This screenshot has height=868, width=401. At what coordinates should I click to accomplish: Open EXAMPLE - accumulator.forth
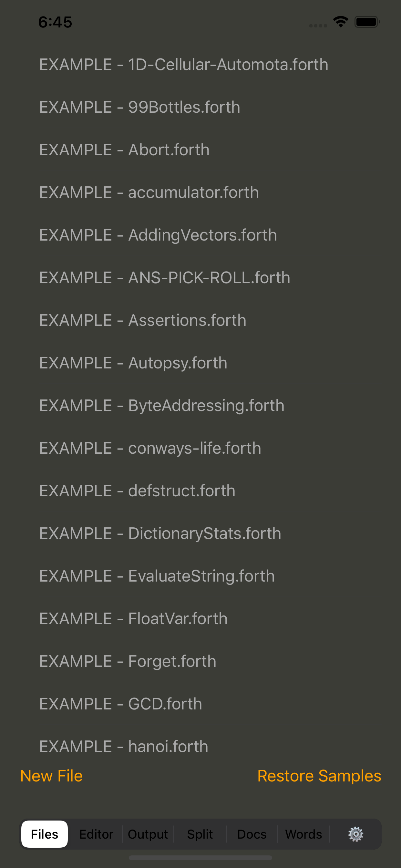pyautogui.click(x=149, y=192)
